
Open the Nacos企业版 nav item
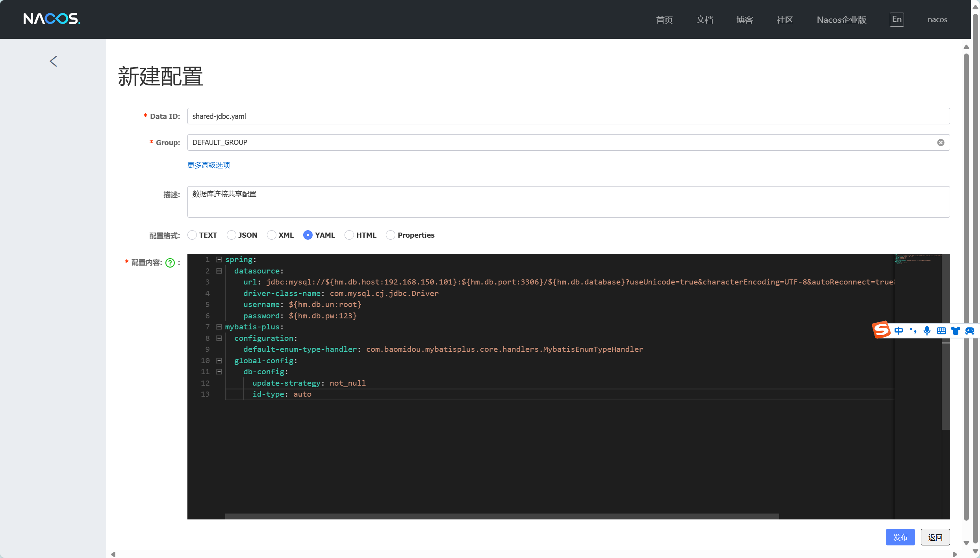[x=842, y=20]
